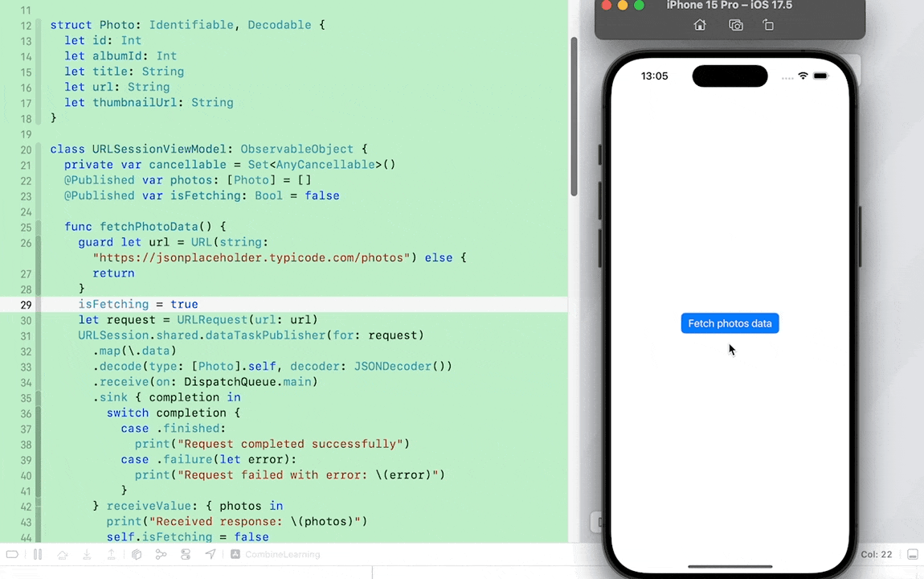Click the Wi-Fi icon in simulator status bar

point(803,76)
